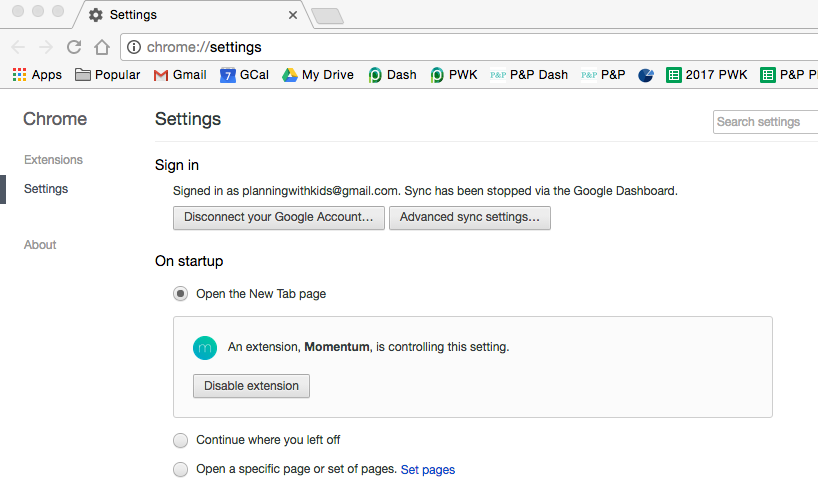
Task: Go to the home page icon
Action: 101,47
